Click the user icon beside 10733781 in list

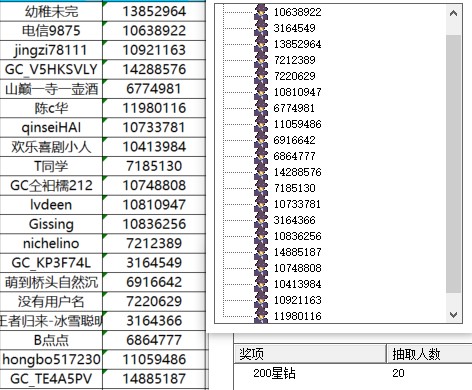pyautogui.click(x=261, y=204)
